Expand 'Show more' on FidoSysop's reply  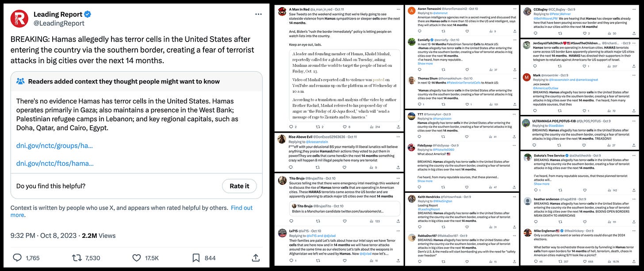click(x=425, y=181)
